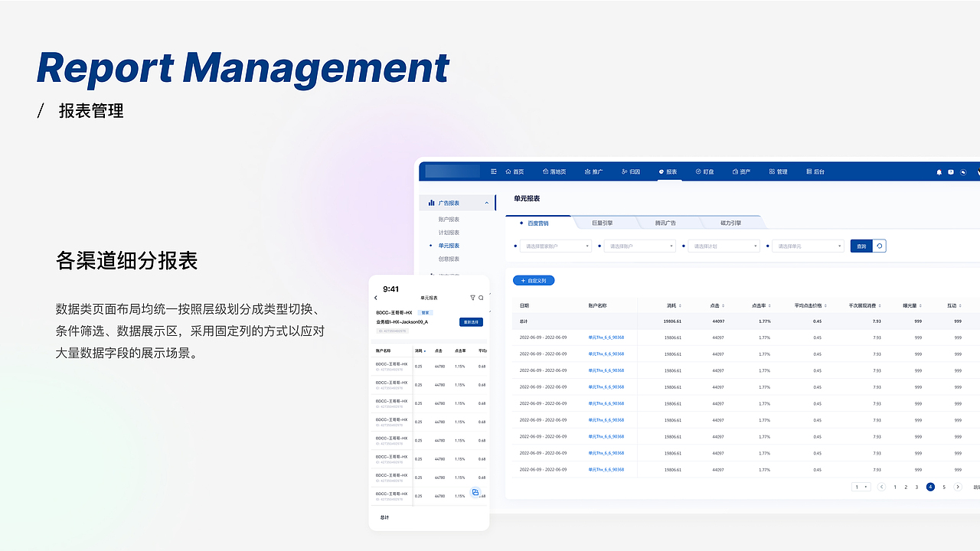The height and width of the screenshot is (551, 980).
Task: Collapse the 广告报表 sidebar group
Action: (x=487, y=203)
